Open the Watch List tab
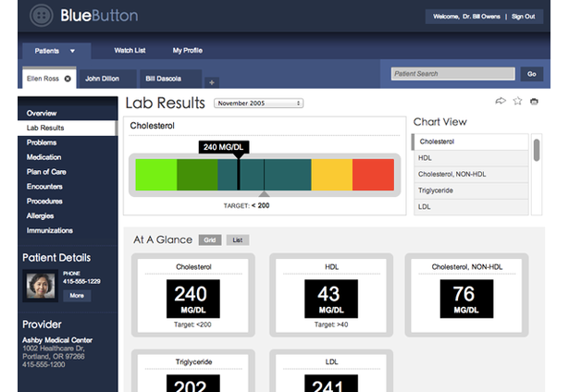This screenshot has height=392, width=569. click(130, 51)
